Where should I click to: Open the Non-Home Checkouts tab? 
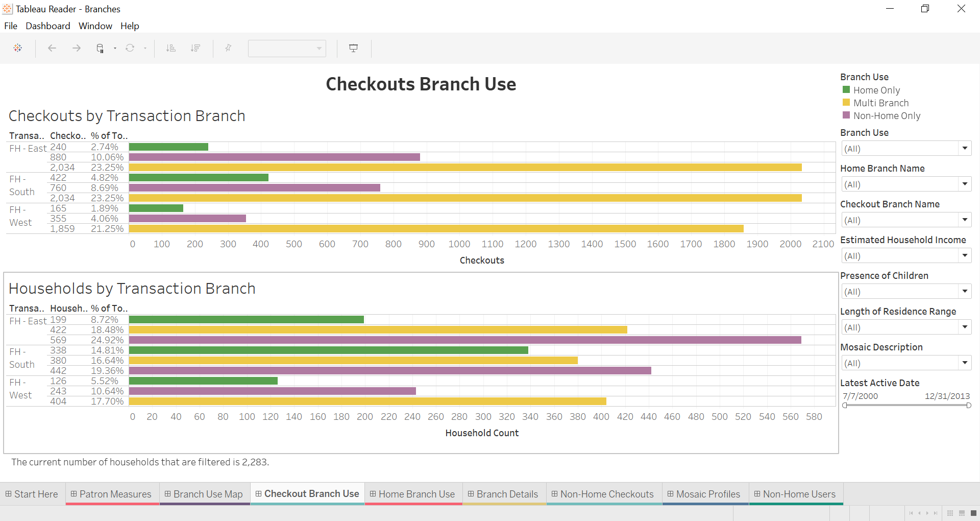coord(603,494)
